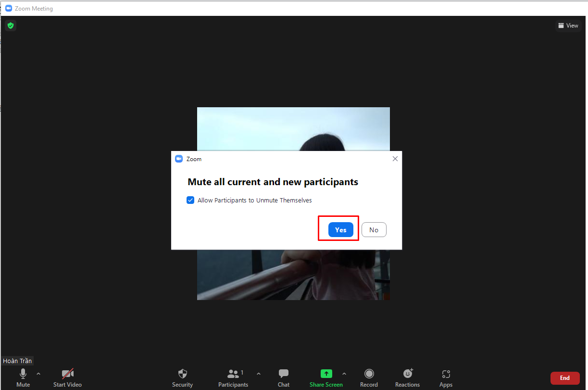The image size is (588, 390).
Task: Expand audio options arrow beside Mute
Action: 38,374
